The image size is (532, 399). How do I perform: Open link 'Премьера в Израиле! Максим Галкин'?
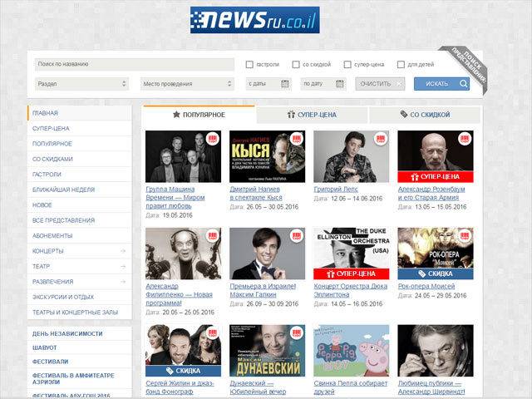tap(263, 290)
